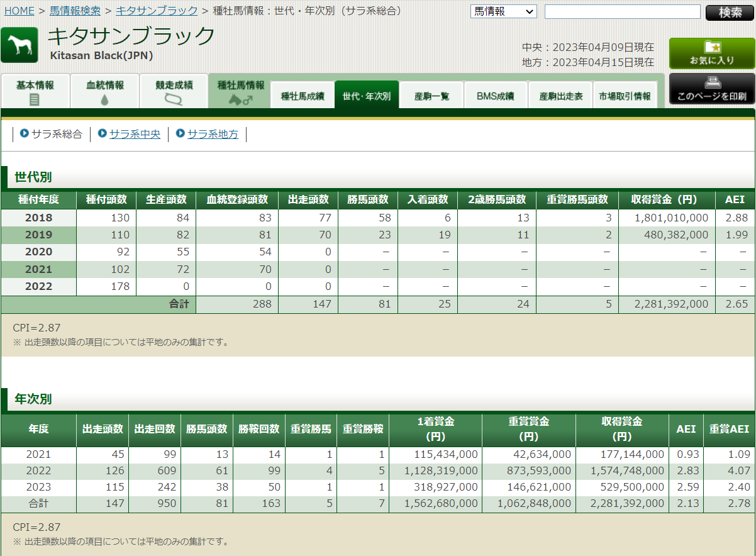The height and width of the screenshot is (556, 756).
Task: Switch to the 種牡馬成績 sub-tab
Action: pyautogui.click(x=303, y=96)
